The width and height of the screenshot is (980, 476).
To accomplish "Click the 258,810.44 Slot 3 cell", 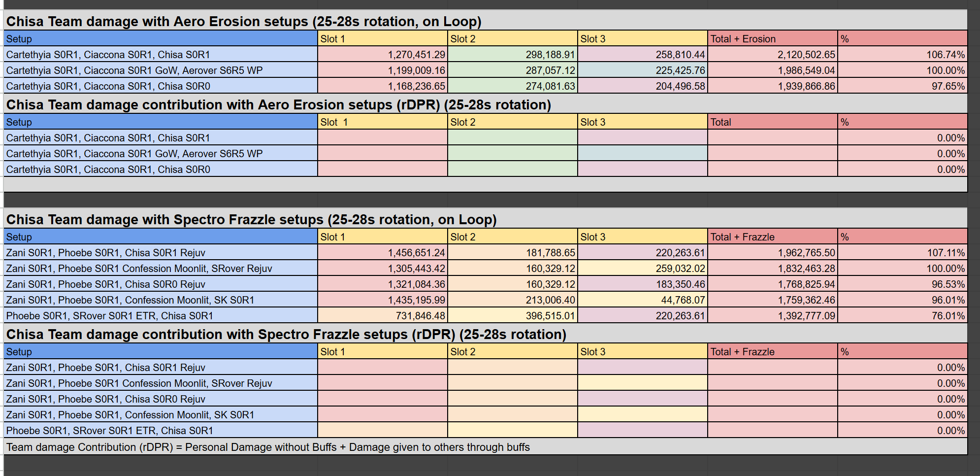I will pyautogui.click(x=643, y=54).
